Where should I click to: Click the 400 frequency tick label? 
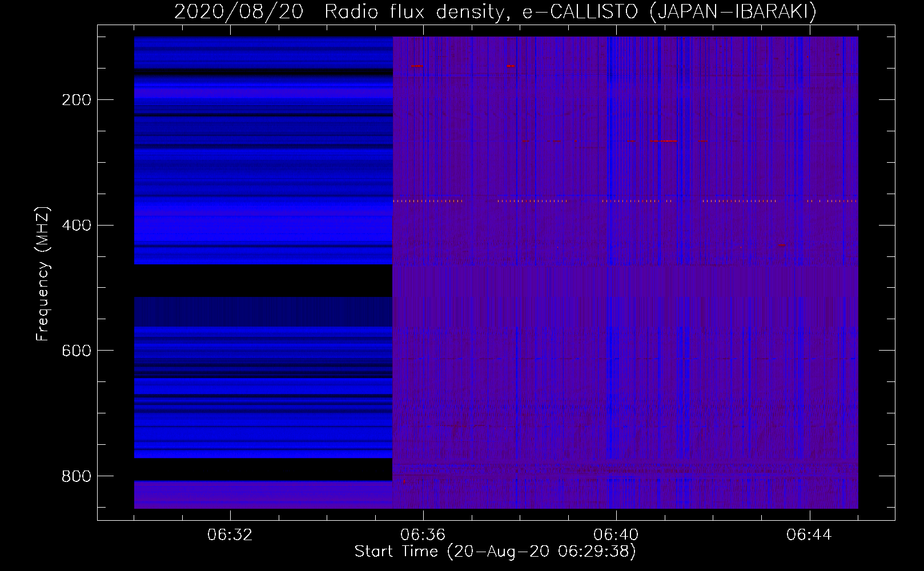pos(77,226)
